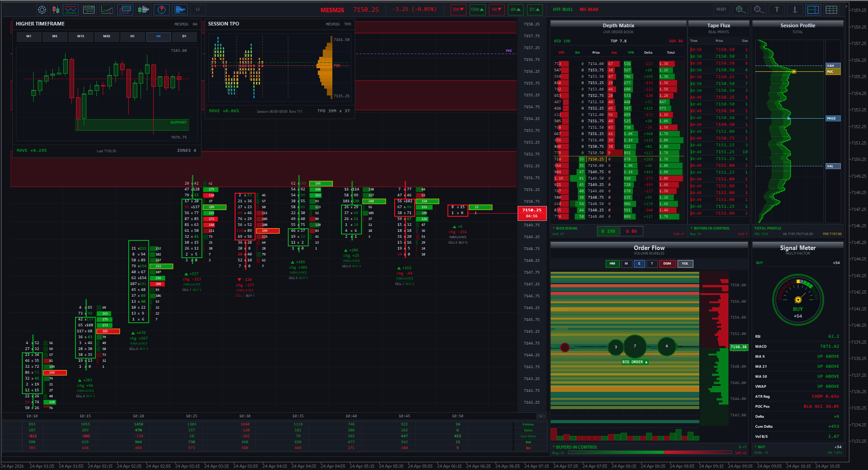
Task: Select the candlestick chart mode icon
Action: tap(56, 10)
